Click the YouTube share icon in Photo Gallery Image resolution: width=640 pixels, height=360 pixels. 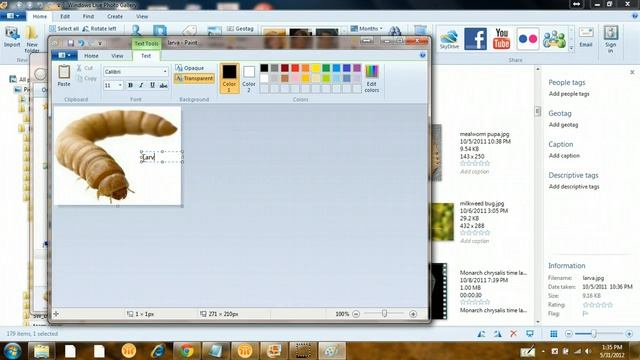502,39
